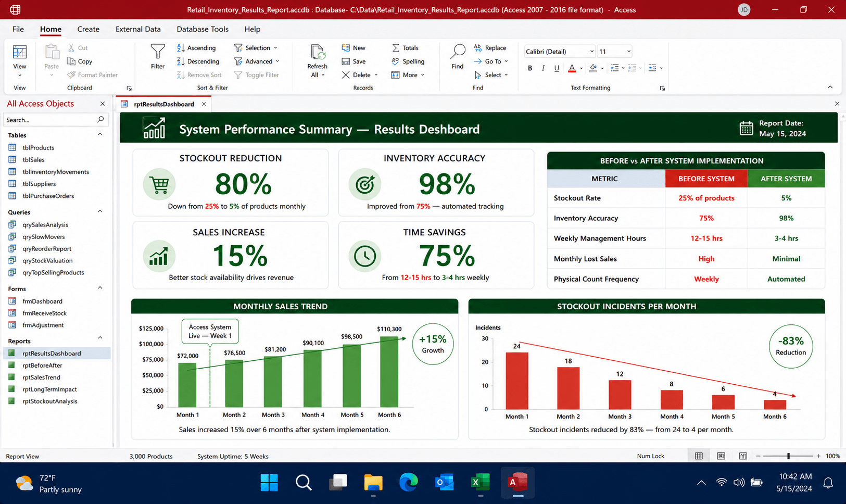The height and width of the screenshot is (504, 846).
Task: Open the font color red swatch
Action: (572, 68)
